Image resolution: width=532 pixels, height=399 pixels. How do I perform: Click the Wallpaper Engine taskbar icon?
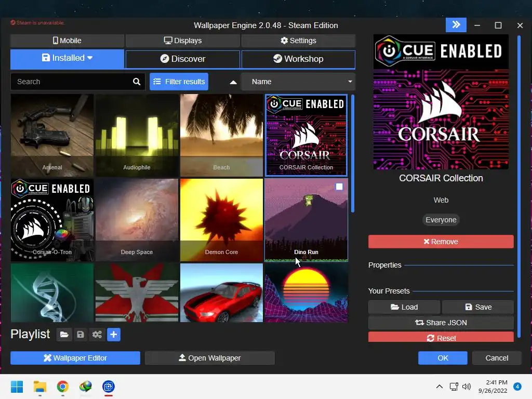(x=109, y=387)
